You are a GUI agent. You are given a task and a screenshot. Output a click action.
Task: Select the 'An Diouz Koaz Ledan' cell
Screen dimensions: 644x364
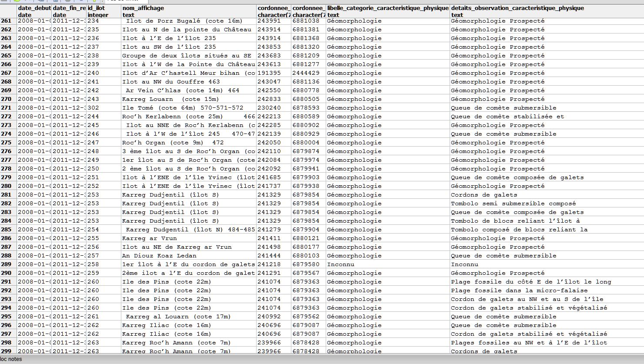coord(159,256)
